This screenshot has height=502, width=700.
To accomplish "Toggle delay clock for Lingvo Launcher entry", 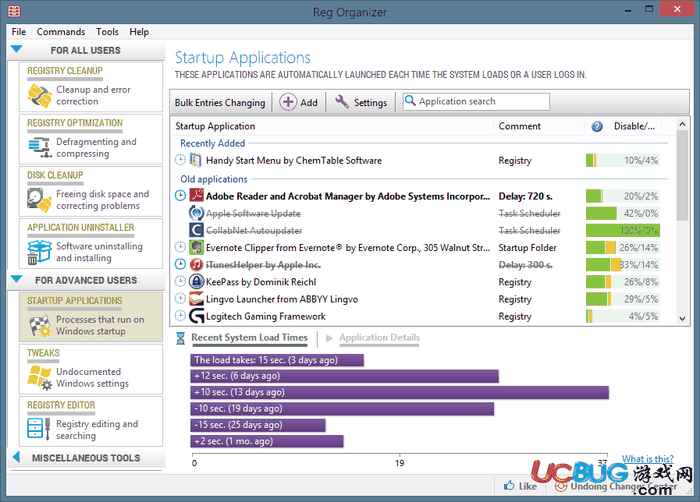I will coord(180,298).
